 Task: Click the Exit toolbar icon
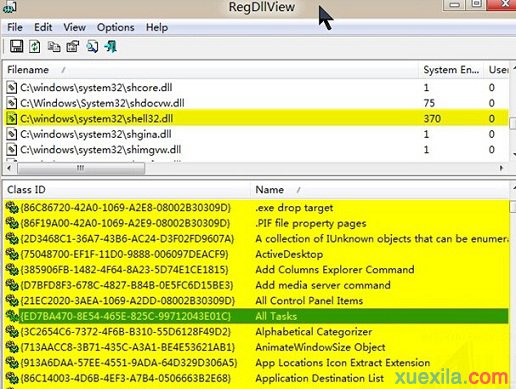tap(111, 46)
